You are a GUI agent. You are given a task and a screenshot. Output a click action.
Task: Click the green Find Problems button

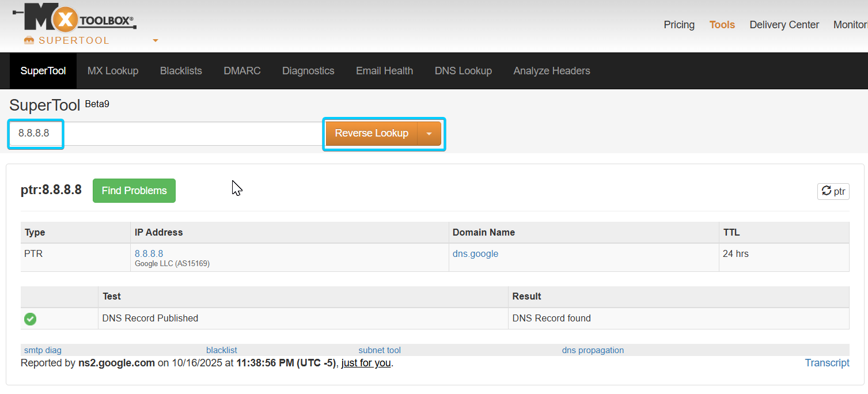(x=134, y=191)
